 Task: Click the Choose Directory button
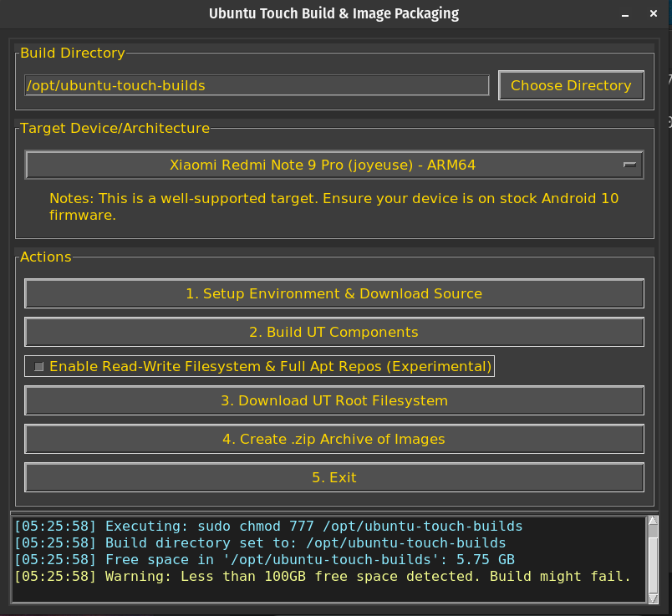tap(571, 85)
